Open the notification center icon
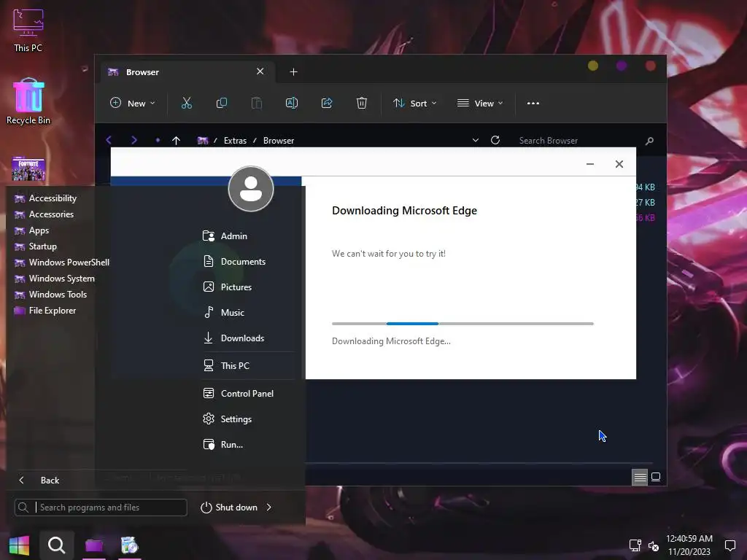747x560 pixels. click(x=729, y=545)
